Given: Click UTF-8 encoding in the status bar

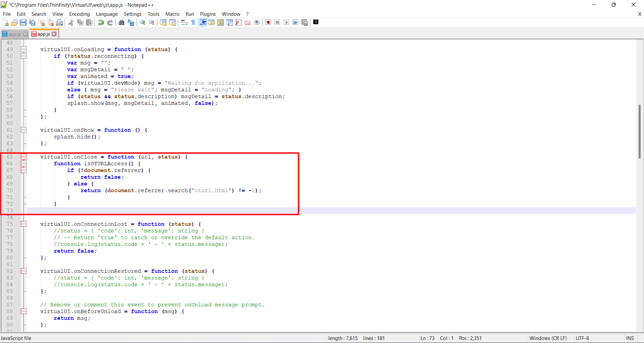Looking at the screenshot, I should click(x=582, y=338).
